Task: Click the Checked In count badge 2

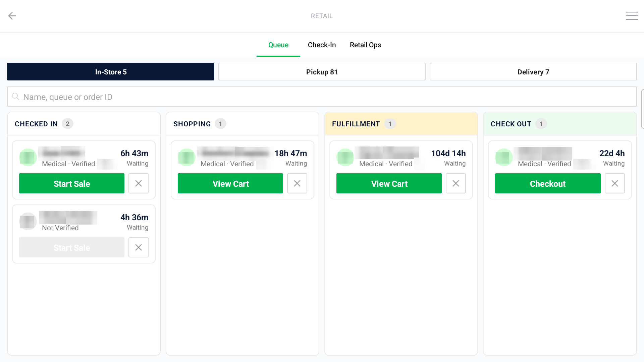Action: tap(67, 124)
